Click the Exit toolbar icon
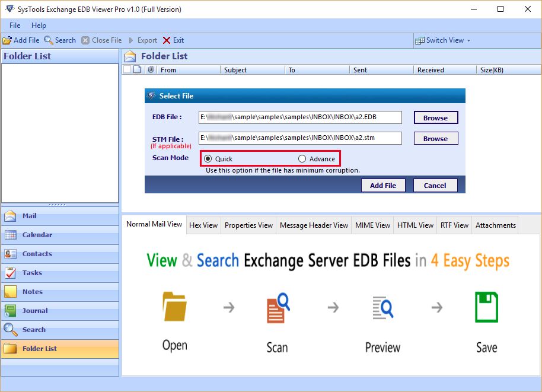Image resolution: width=542 pixels, height=392 pixels. pos(167,40)
